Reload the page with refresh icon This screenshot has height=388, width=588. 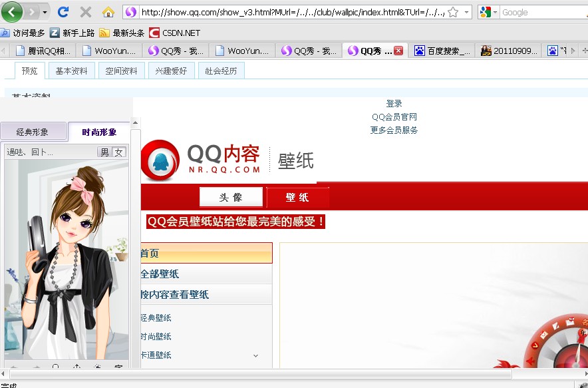click(x=63, y=13)
